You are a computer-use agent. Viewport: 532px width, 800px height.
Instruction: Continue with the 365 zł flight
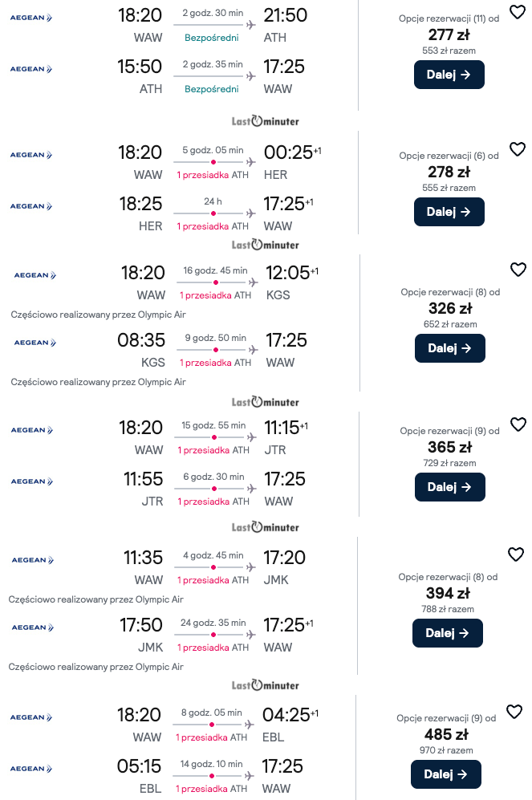point(449,487)
